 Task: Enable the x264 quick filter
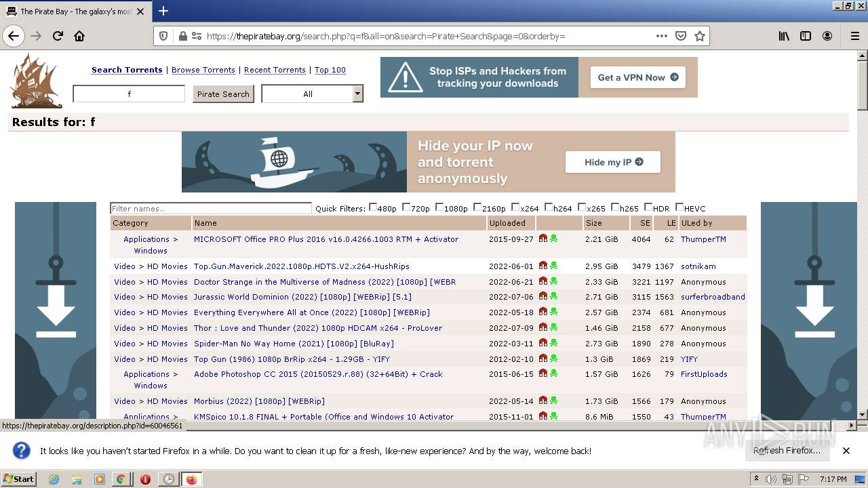pyautogui.click(x=515, y=207)
